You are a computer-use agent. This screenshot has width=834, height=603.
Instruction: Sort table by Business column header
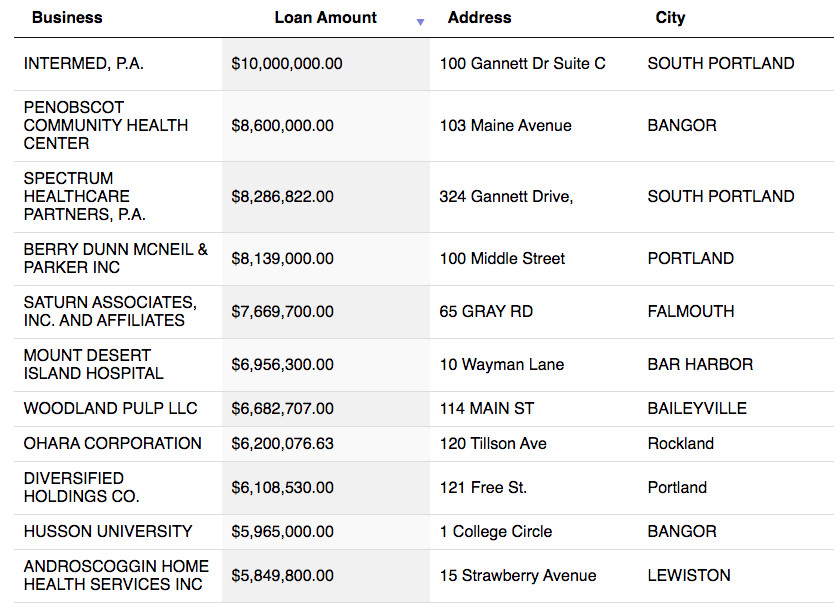coord(67,18)
